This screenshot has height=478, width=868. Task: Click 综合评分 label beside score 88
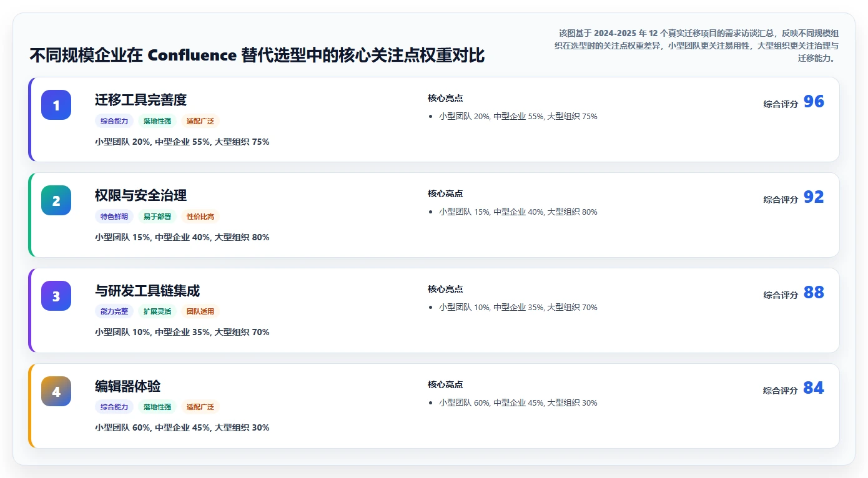click(781, 295)
